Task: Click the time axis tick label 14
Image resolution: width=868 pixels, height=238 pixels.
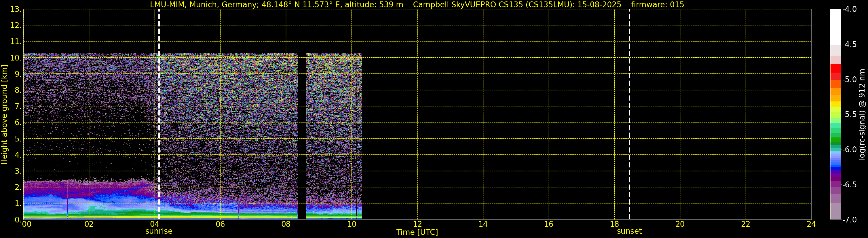Action: pos(483,224)
